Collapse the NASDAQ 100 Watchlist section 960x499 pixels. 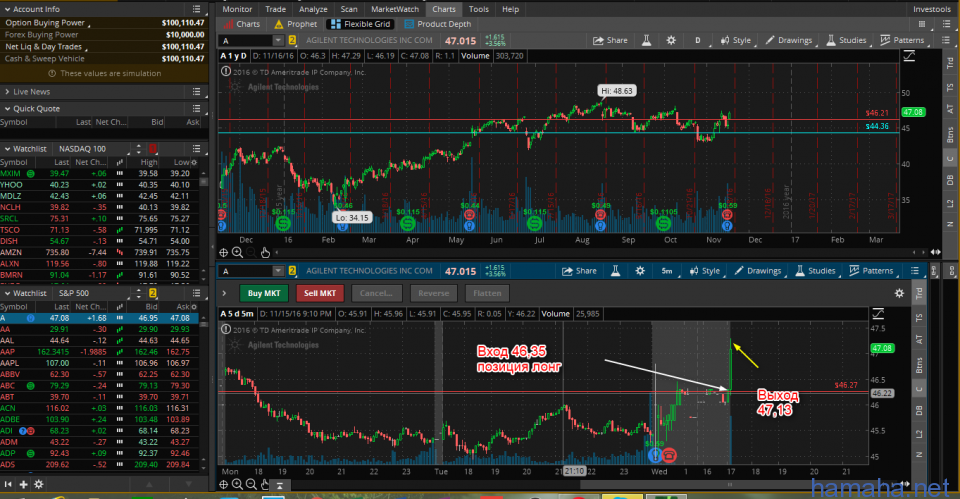[7, 149]
